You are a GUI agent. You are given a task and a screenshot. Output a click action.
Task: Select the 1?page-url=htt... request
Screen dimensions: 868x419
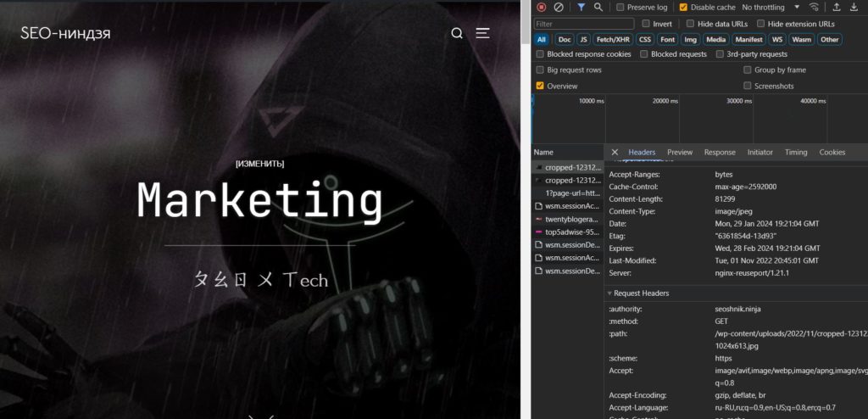point(567,193)
